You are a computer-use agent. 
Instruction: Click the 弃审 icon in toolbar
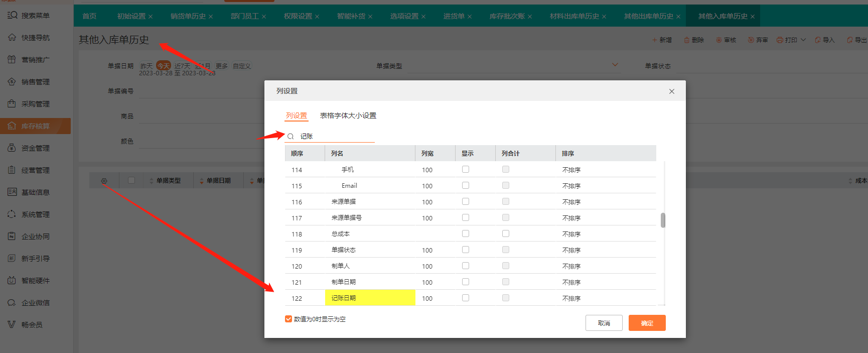click(751, 40)
